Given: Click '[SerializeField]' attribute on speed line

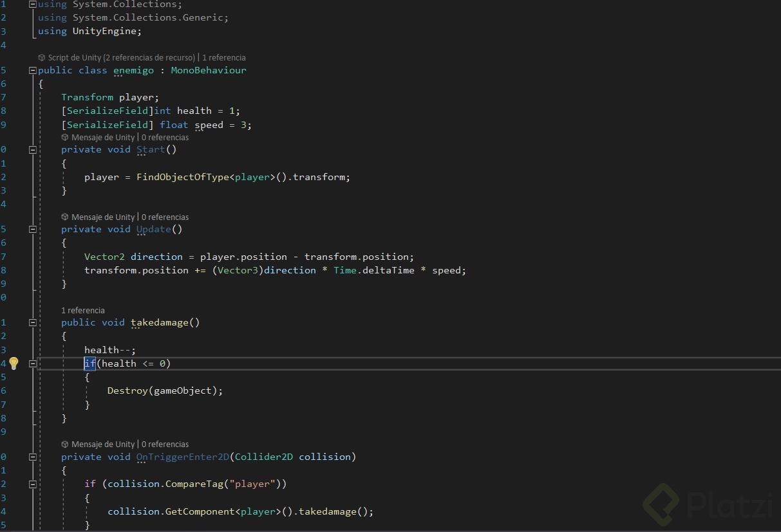Looking at the screenshot, I should pos(108,125).
